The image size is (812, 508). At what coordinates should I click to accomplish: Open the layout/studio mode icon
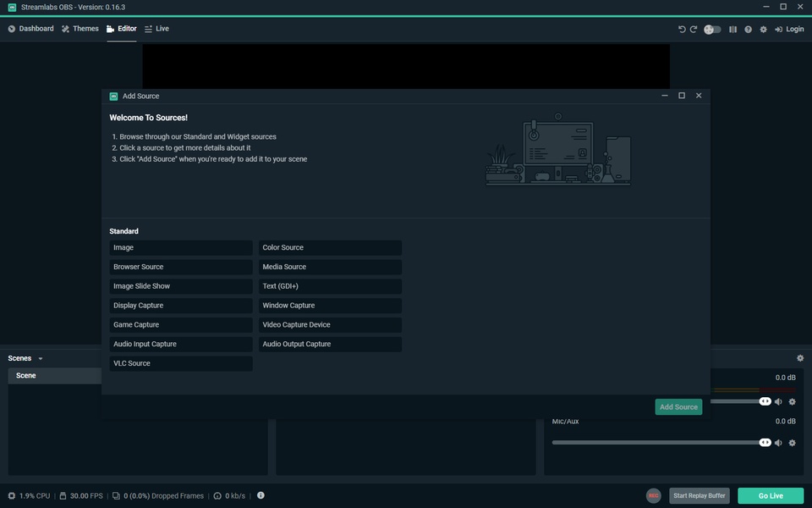732,30
